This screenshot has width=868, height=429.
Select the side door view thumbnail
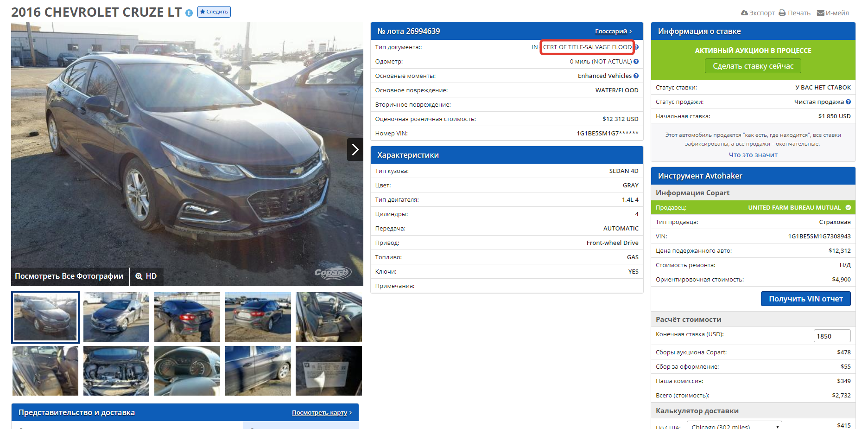[x=258, y=371]
